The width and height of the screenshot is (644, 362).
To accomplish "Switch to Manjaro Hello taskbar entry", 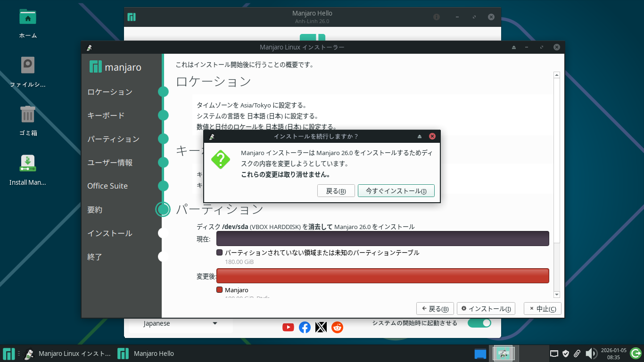I will click(x=146, y=354).
